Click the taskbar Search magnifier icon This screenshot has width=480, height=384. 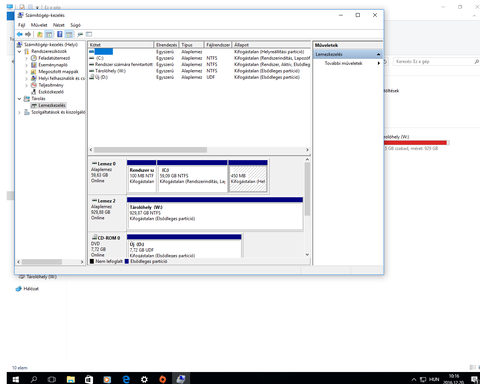34,379
